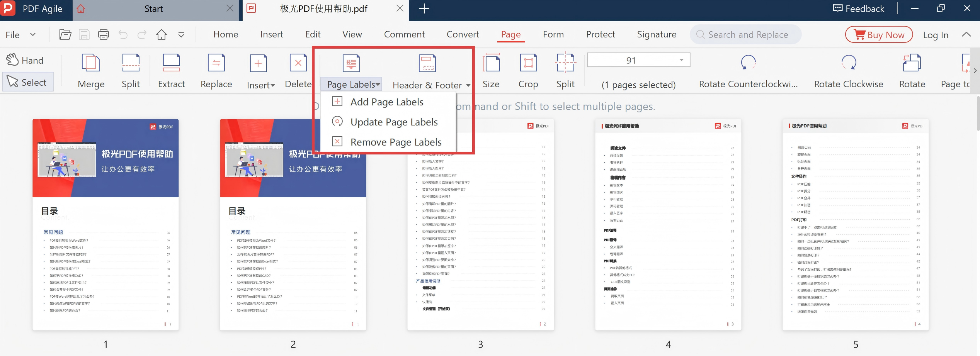Image resolution: width=980 pixels, height=356 pixels.
Task: Go to the home view via the house icon
Action: coord(162,35)
